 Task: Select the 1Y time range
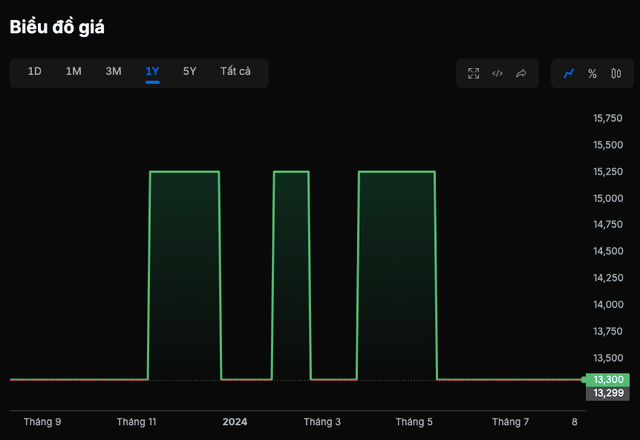152,71
